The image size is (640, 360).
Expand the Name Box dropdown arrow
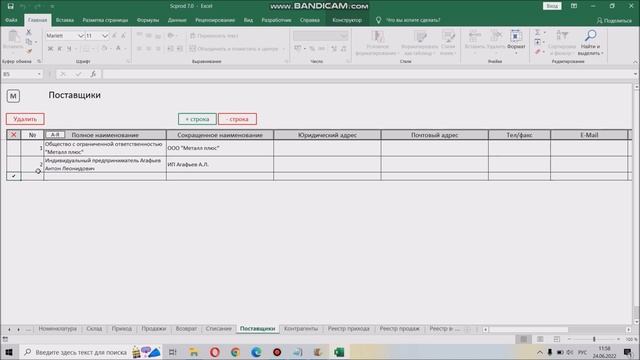point(39,74)
